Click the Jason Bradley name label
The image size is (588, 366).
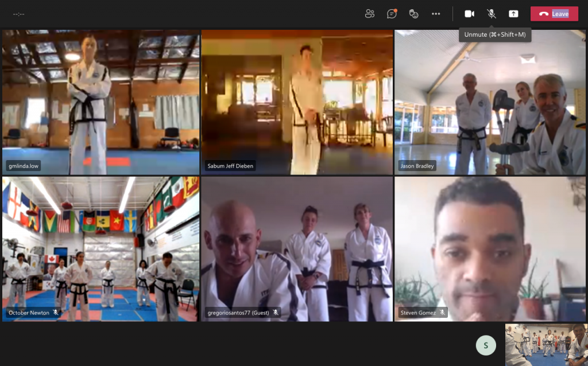pyautogui.click(x=417, y=166)
